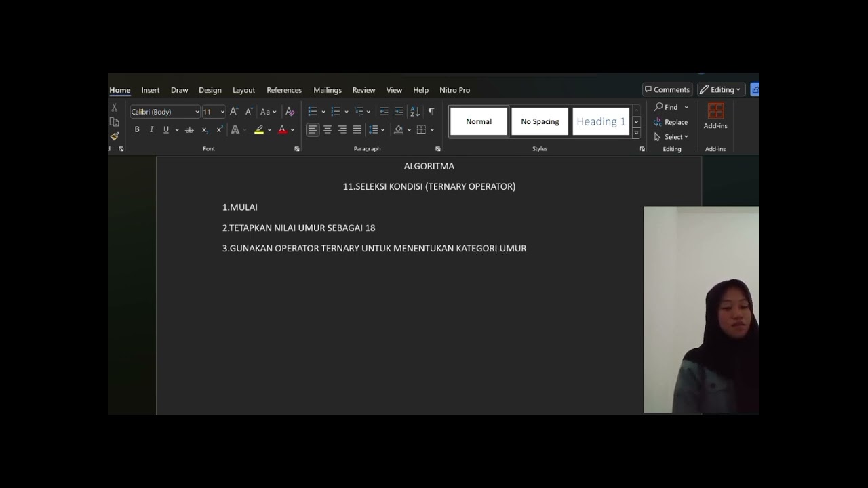
Task: Open the font size 11 dropdown
Action: [x=222, y=112]
